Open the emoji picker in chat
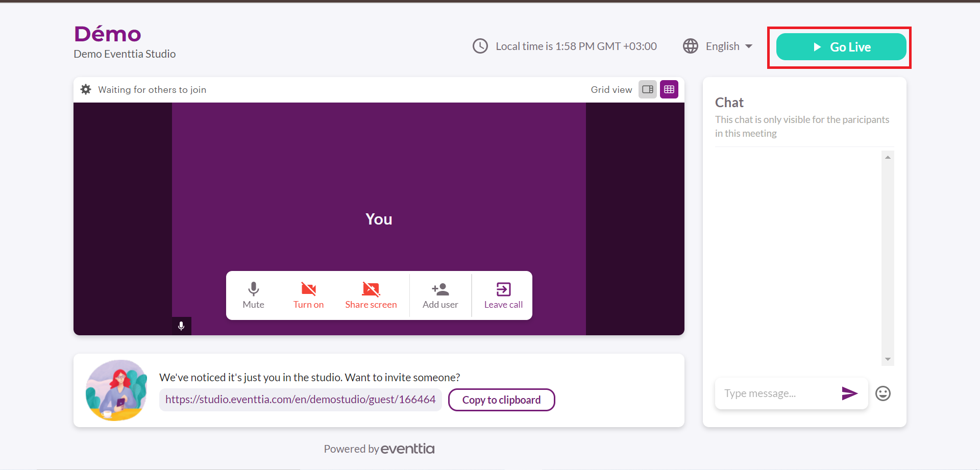The image size is (980, 470). pyautogui.click(x=883, y=393)
